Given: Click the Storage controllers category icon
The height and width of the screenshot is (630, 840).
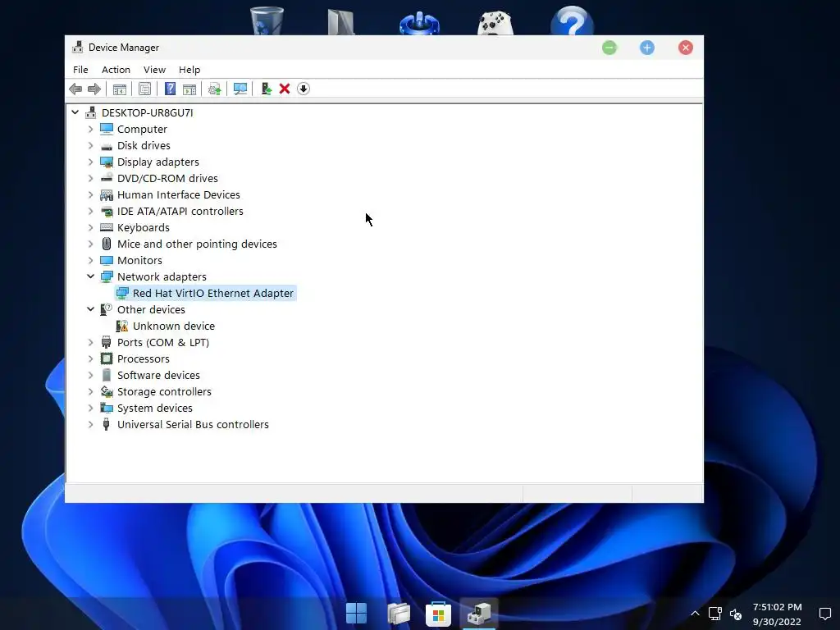Looking at the screenshot, I should pyautogui.click(x=107, y=391).
